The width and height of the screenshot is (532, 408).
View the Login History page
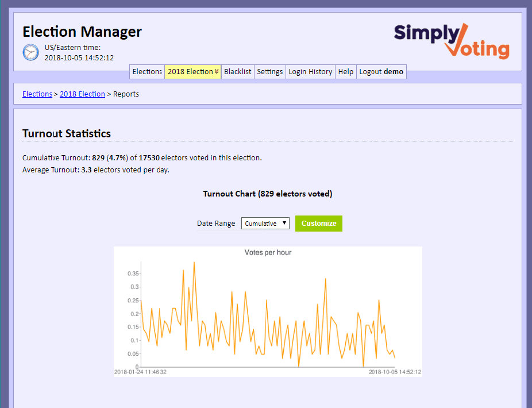pos(310,72)
